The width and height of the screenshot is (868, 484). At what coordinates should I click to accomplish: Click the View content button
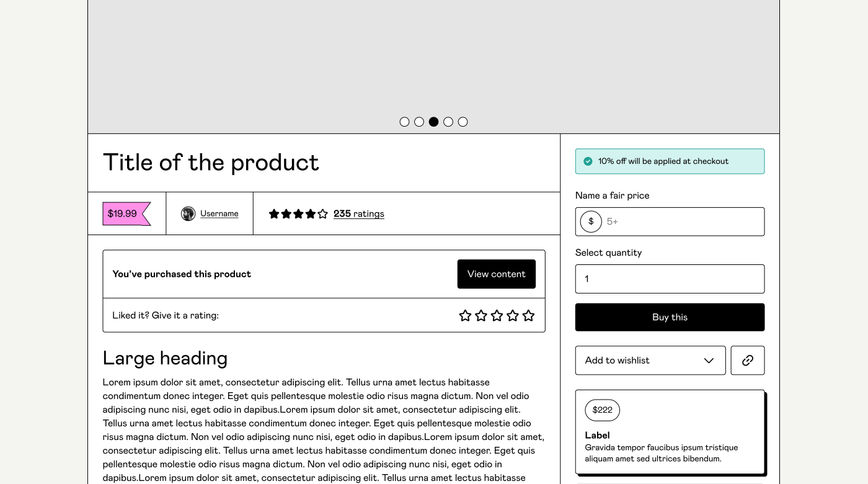[496, 274]
